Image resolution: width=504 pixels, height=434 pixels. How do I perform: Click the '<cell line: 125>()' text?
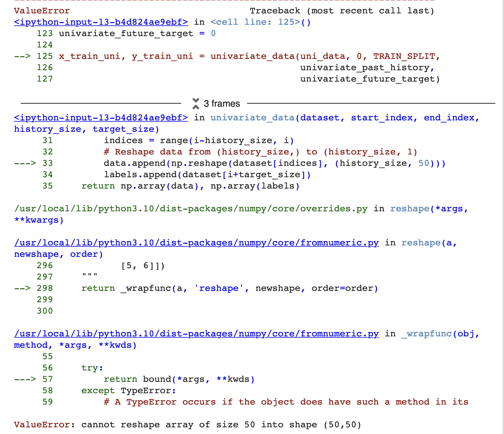(261, 22)
